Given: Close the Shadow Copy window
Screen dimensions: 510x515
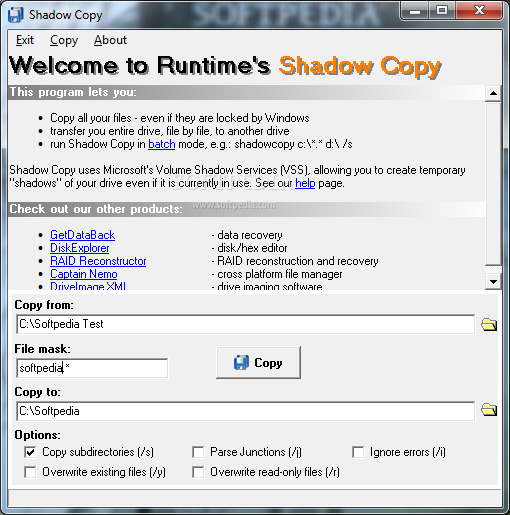Looking at the screenshot, I should coord(479,11).
